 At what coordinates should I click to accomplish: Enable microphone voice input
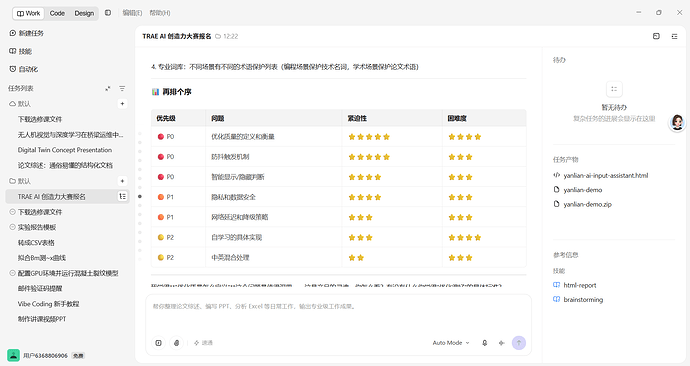[484, 343]
